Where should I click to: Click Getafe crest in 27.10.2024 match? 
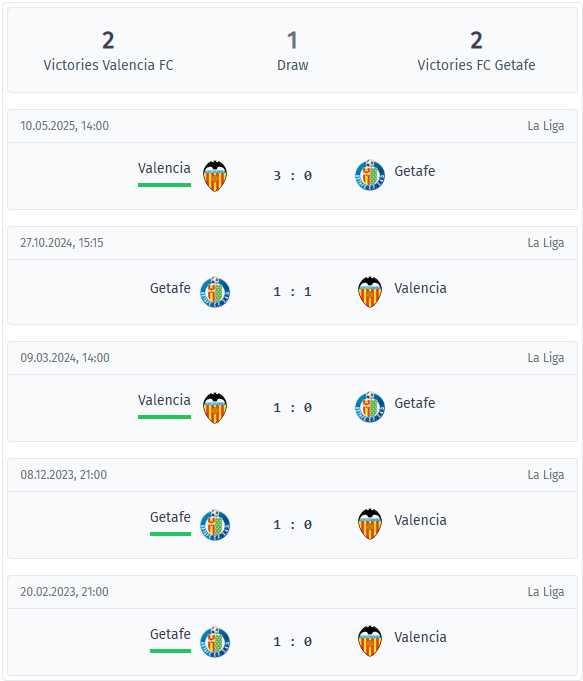click(215, 292)
